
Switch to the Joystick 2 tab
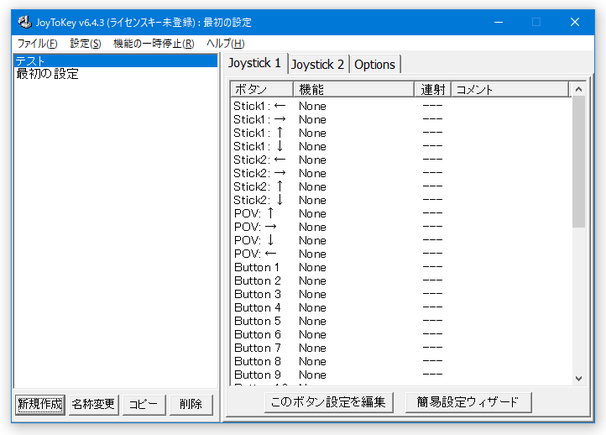[x=318, y=64]
